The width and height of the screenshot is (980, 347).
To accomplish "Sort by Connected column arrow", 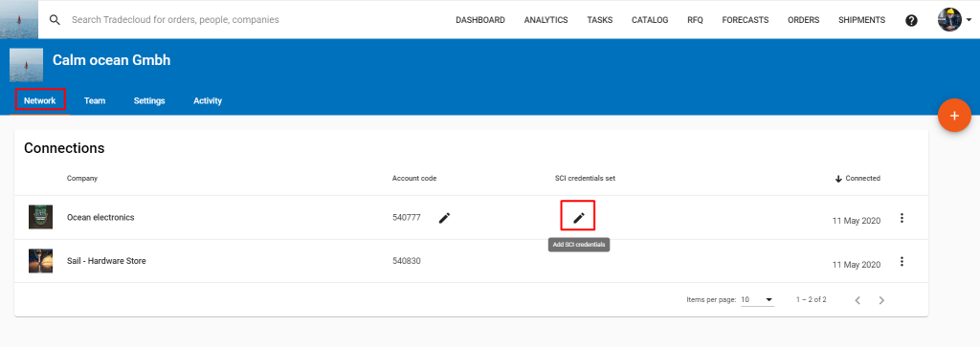I will click(x=838, y=179).
